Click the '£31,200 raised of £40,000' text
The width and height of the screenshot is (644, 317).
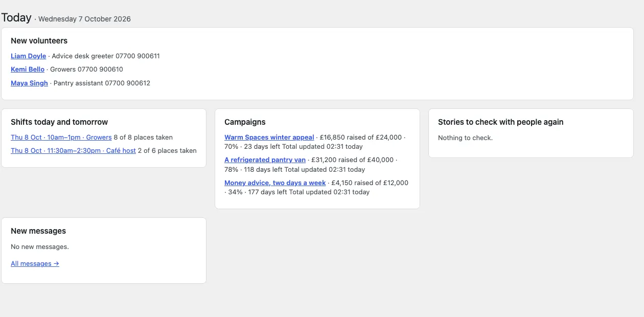coord(353,160)
